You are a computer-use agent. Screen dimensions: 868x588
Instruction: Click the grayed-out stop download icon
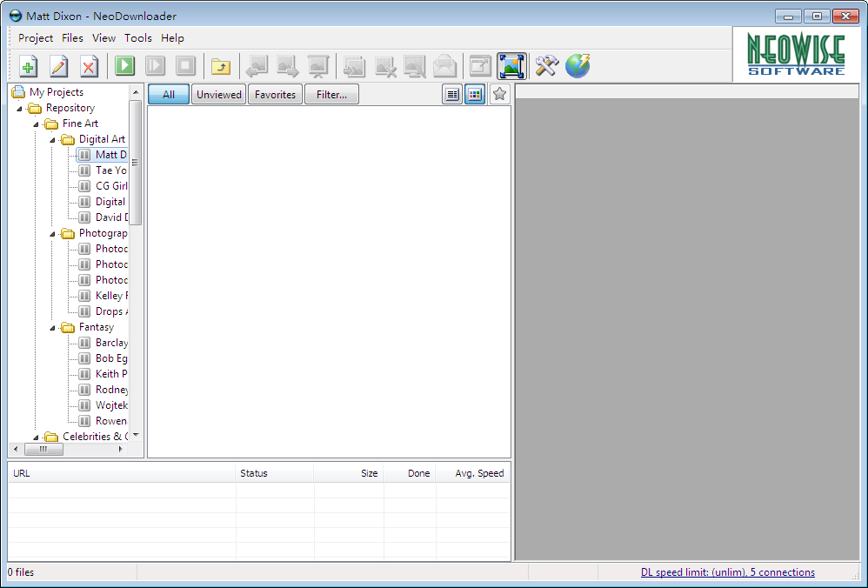click(185, 66)
